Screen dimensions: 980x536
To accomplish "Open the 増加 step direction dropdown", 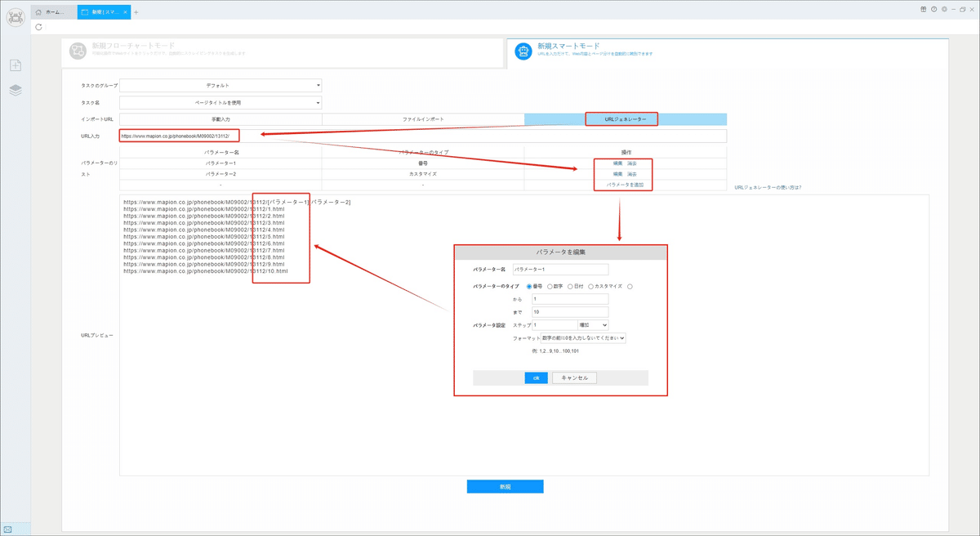I will click(593, 325).
